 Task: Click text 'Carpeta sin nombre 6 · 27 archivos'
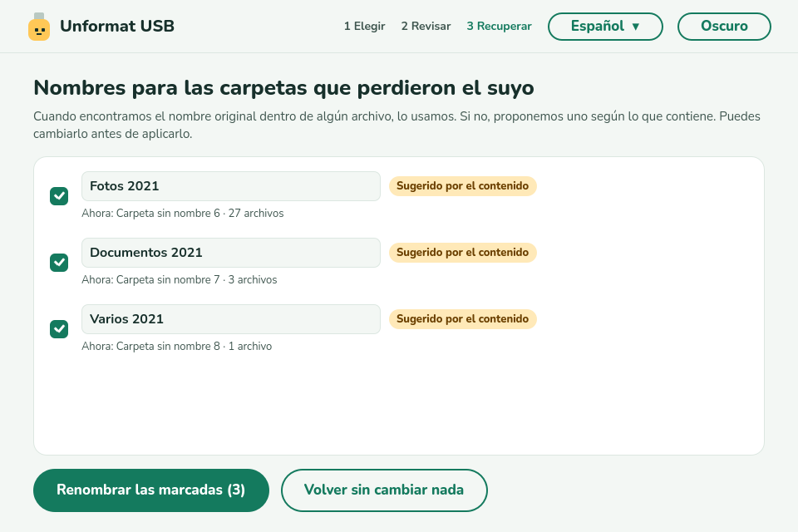click(x=200, y=214)
